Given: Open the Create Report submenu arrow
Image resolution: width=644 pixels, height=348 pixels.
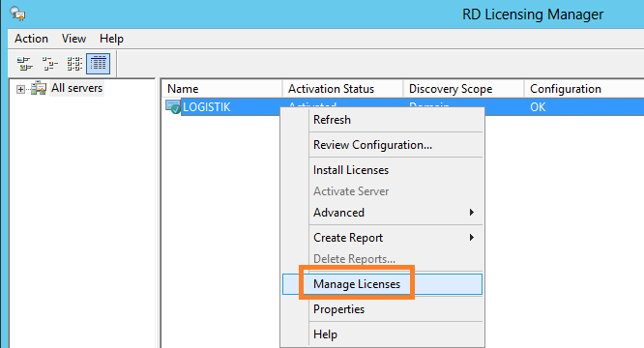Looking at the screenshot, I should click(x=472, y=237).
